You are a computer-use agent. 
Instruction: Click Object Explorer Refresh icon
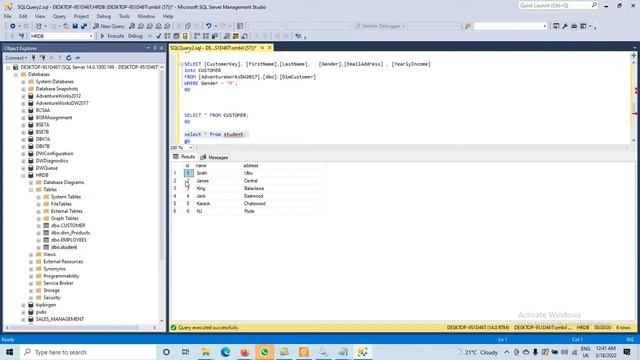(69, 58)
